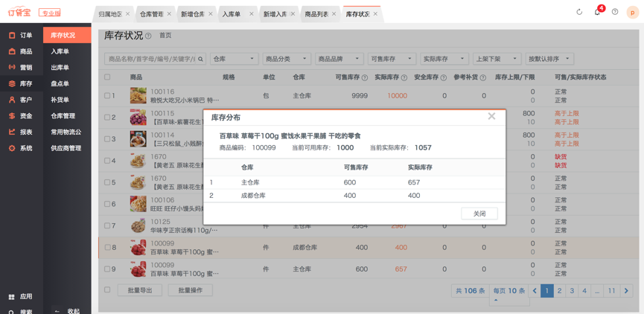Expand the 仓库 filter dropdown

[234, 59]
